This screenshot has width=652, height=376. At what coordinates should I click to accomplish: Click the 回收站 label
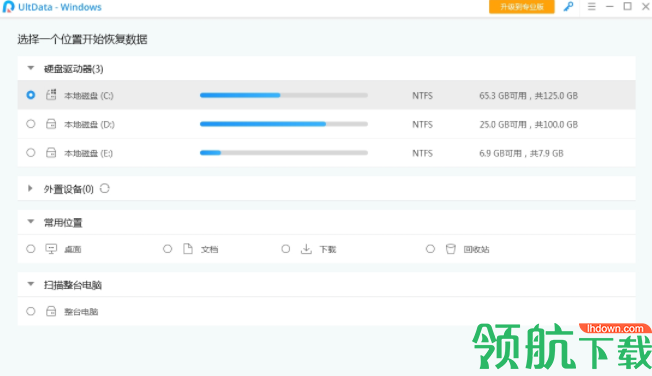click(x=477, y=249)
